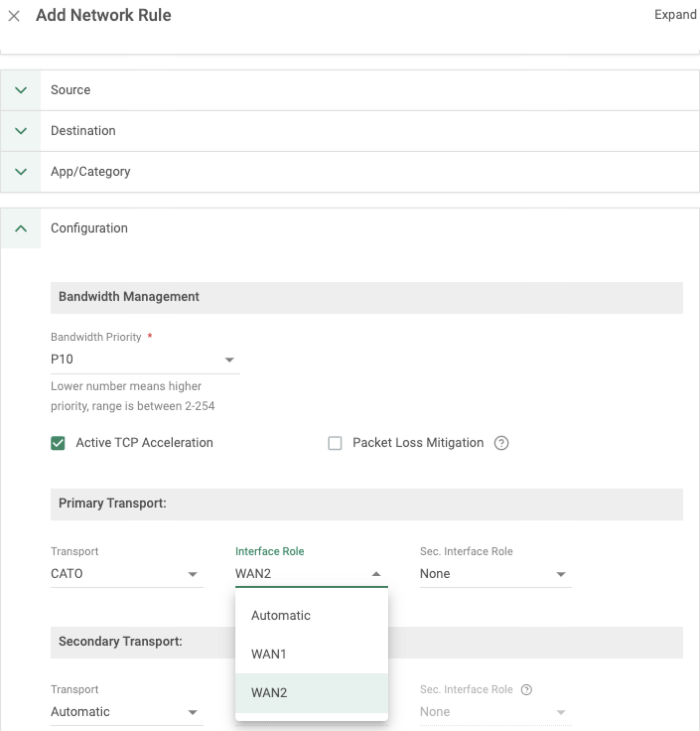Click the Configuration section title

(x=89, y=228)
